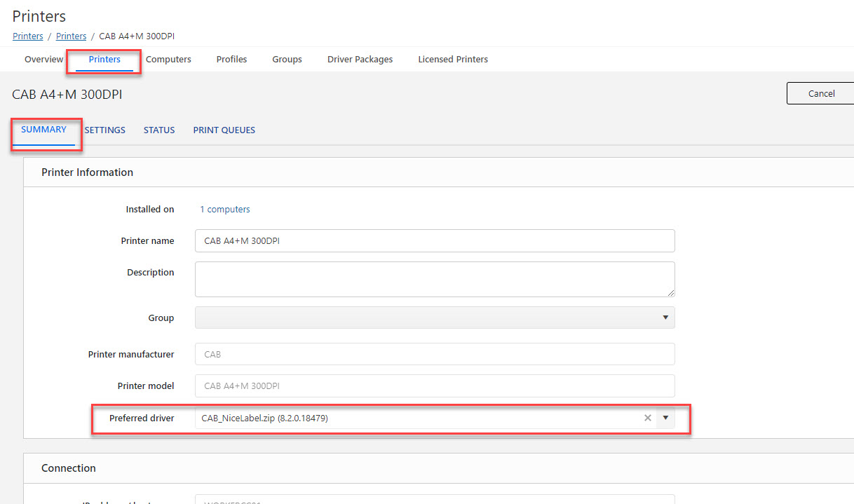Follow the '1 computers' link

224,210
